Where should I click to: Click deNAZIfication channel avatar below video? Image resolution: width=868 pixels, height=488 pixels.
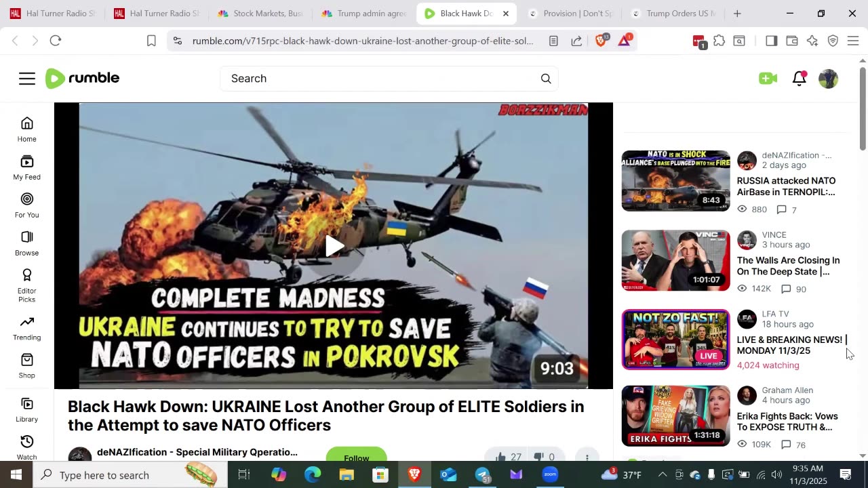[x=80, y=455]
